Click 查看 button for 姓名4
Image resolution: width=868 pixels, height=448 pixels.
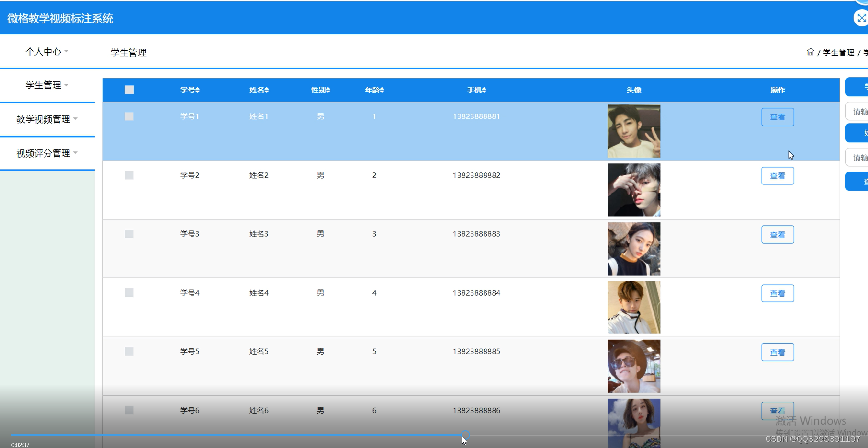[x=778, y=293]
